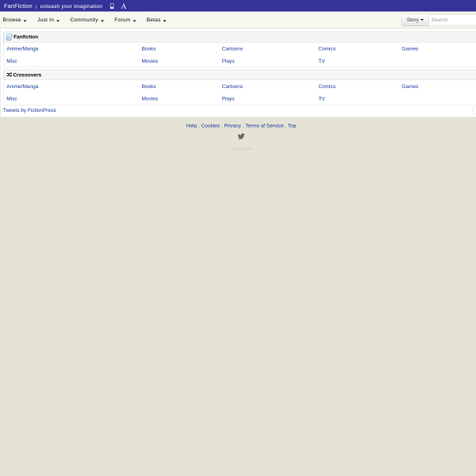Click 'unleash your imagination' tagline text

[x=71, y=6]
